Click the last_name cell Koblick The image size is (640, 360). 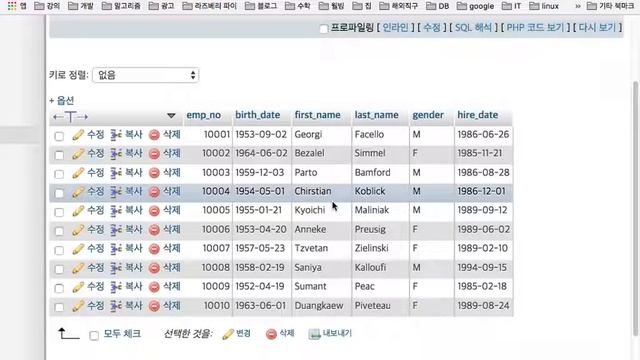370,191
